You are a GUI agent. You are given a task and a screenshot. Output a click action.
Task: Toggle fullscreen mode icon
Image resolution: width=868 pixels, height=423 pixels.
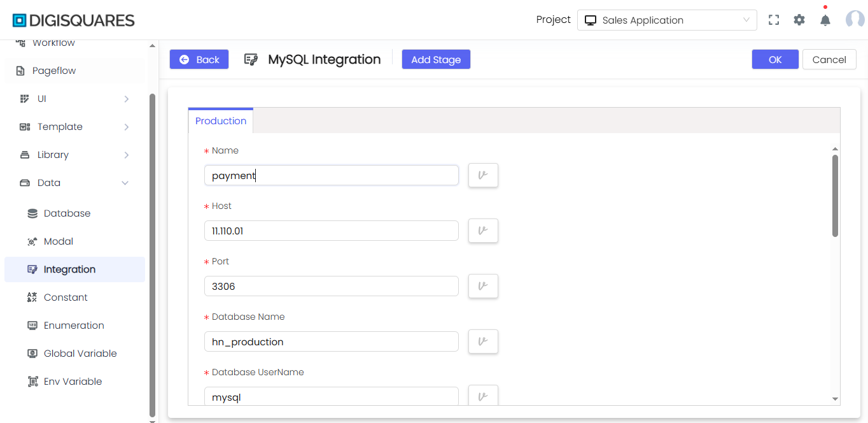pyautogui.click(x=774, y=20)
